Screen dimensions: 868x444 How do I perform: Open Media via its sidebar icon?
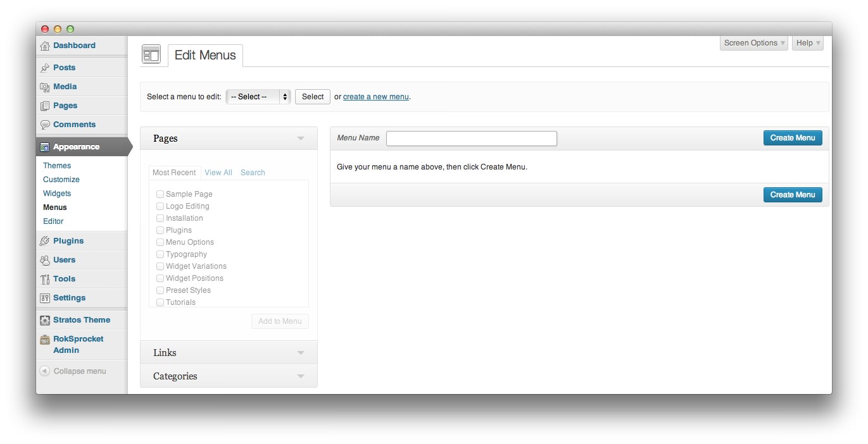[45, 87]
